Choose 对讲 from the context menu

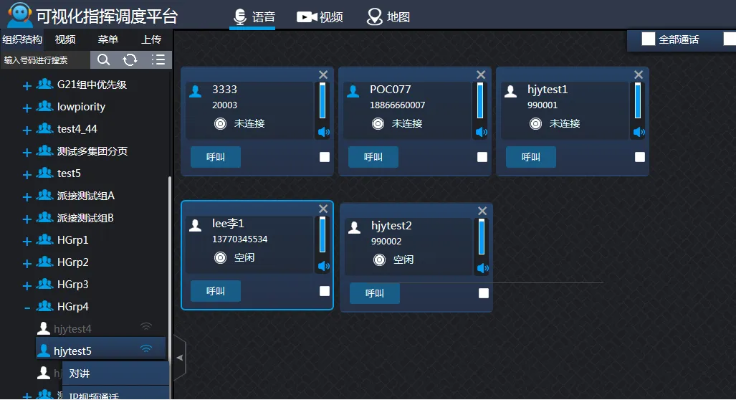pyautogui.click(x=80, y=374)
